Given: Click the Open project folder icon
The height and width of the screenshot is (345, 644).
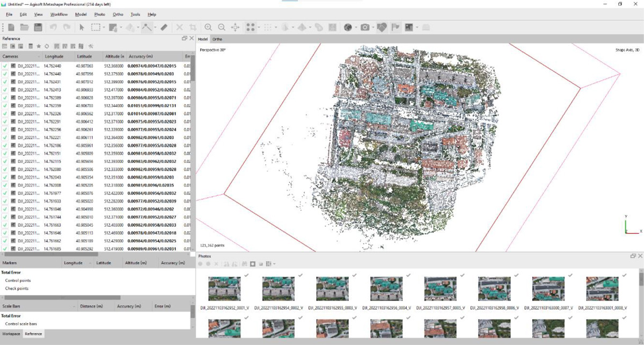Looking at the screenshot, I should [24, 27].
